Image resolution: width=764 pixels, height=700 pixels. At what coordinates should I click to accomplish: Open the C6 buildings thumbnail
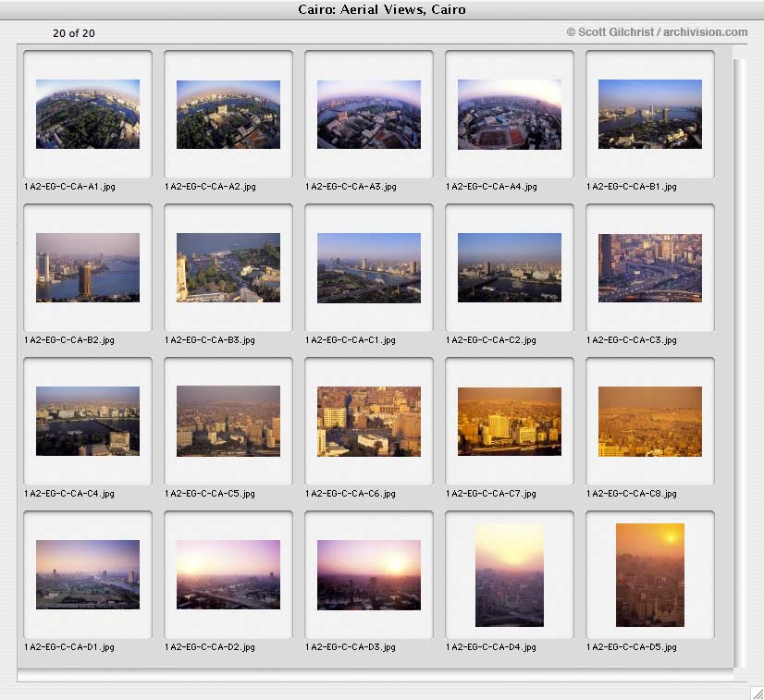(x=369, y=421)
